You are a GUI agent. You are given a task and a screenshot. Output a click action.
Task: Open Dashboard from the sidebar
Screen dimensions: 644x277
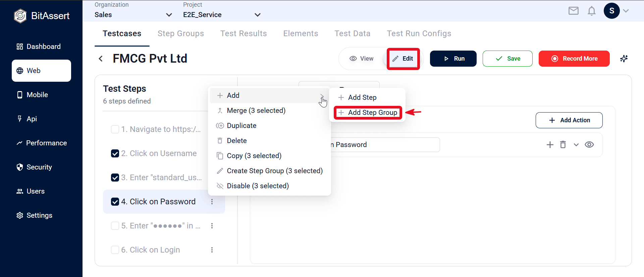click(41, 47)
